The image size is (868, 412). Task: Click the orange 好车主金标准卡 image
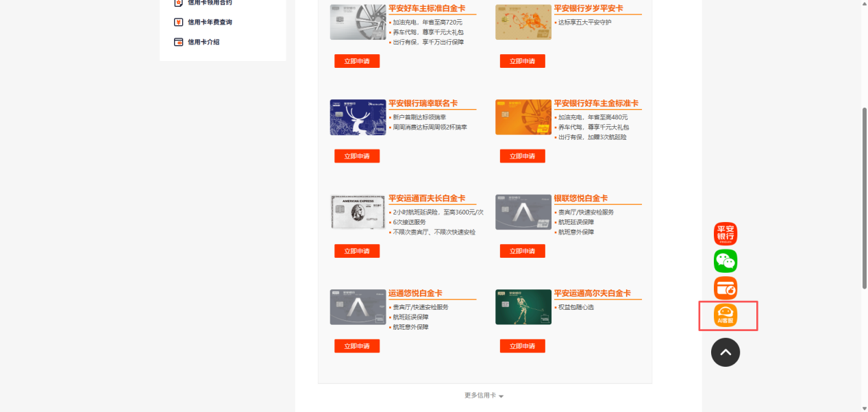[523, 117]
